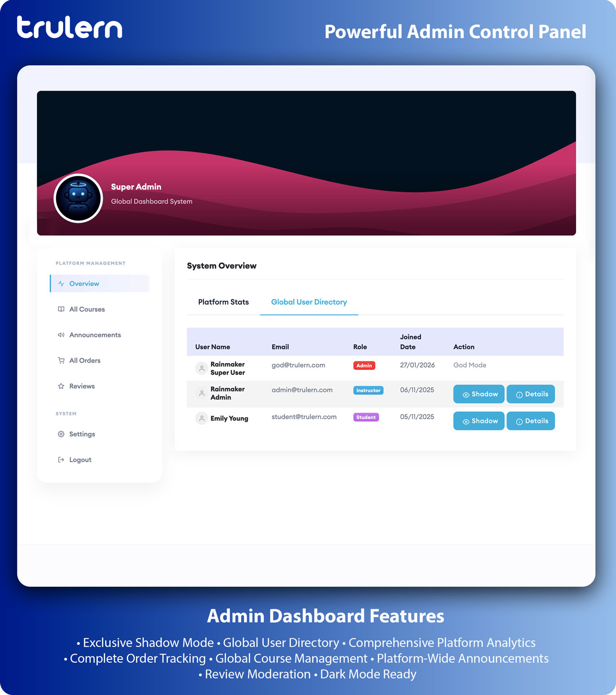Open Settings via the gear icon
This screenshot has width=616, height=695.
[x=61, y=434]
